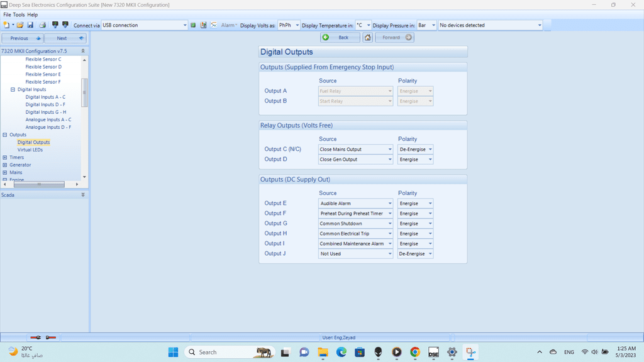The width and height of the screenshot is (644, 362).
Task: Click the DSE app icon in the taskbar
Action: click(x=433, y=352)
